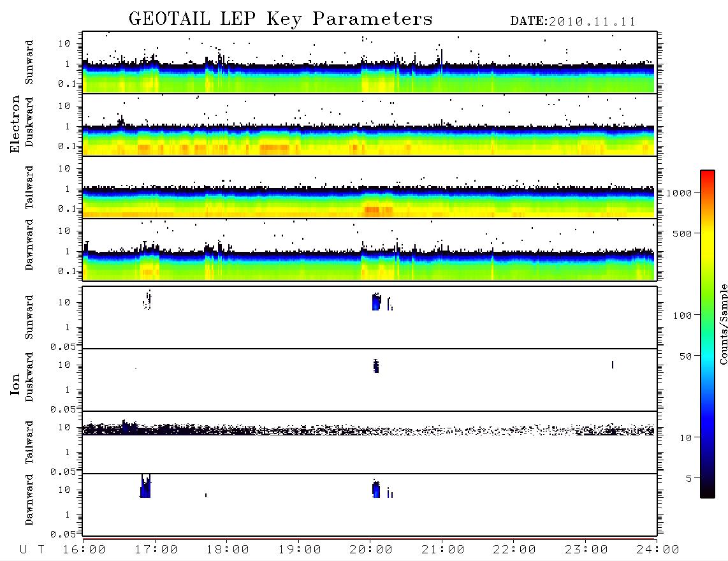Select the Electron Tailward panel label
This screenshot has height=561, width=728.
tap(29, 187)
